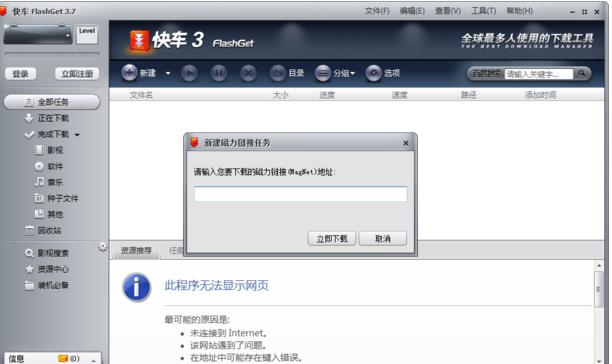
Task: Open the 查看(V) menu
Action: [x=448, y=11]
